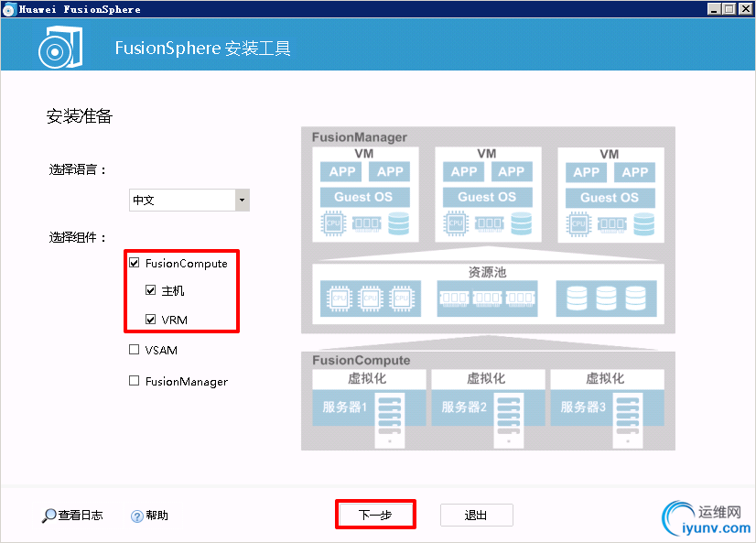Click the 服务器3 label in the diagram

click(x=583, y=407)
